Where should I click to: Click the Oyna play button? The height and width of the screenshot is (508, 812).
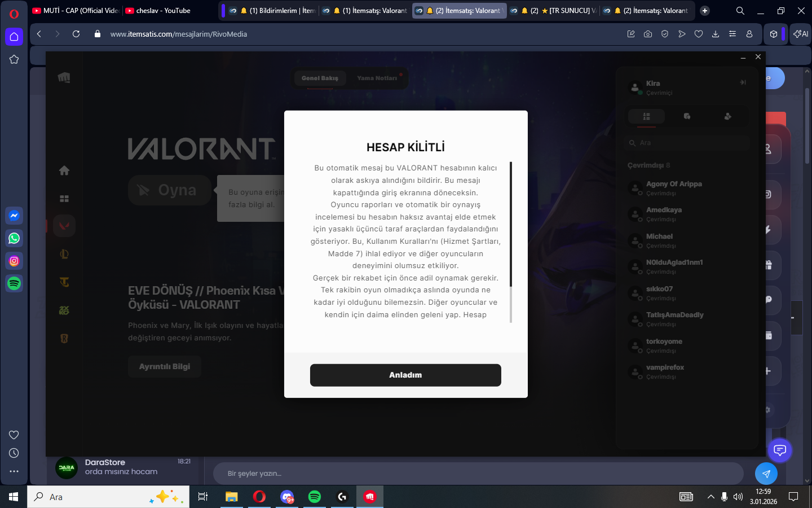pos(170,190)
